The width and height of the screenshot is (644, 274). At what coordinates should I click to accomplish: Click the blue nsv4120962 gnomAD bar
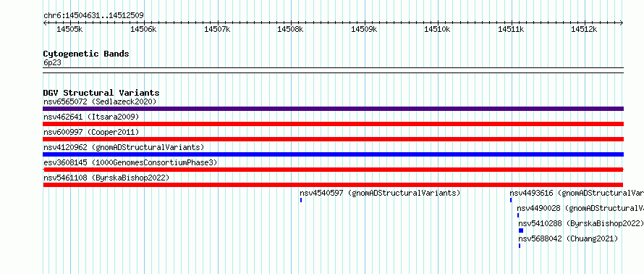click(x=333, y=154)
